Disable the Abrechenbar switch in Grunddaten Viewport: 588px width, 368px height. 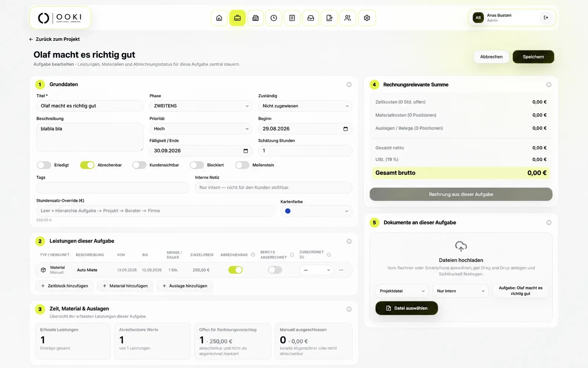click(x=87, y=165)
